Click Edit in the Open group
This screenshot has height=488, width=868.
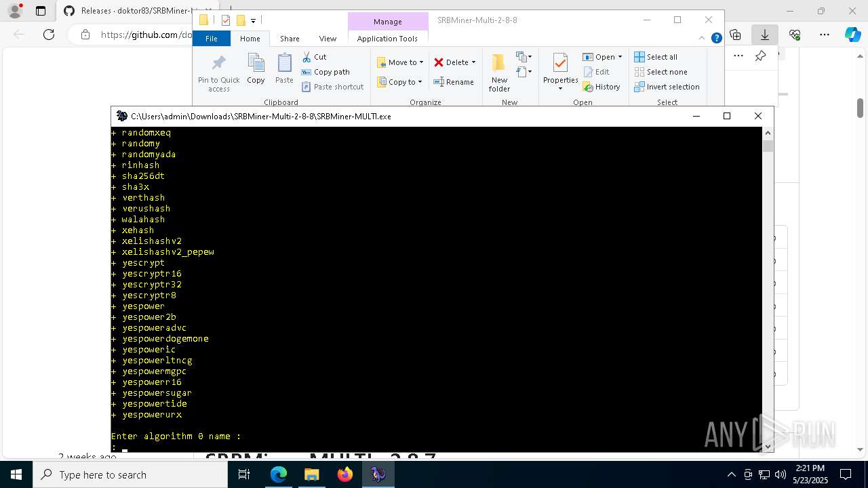(596, 72)
